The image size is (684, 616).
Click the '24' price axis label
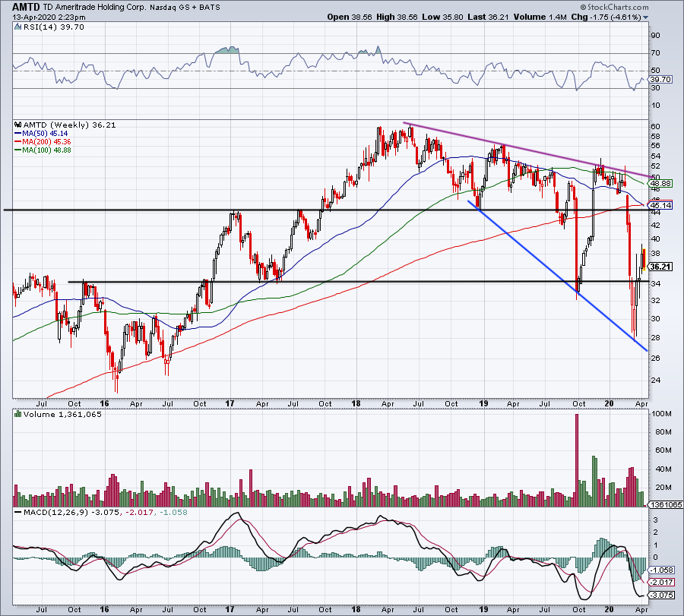[x=655, y=380]
